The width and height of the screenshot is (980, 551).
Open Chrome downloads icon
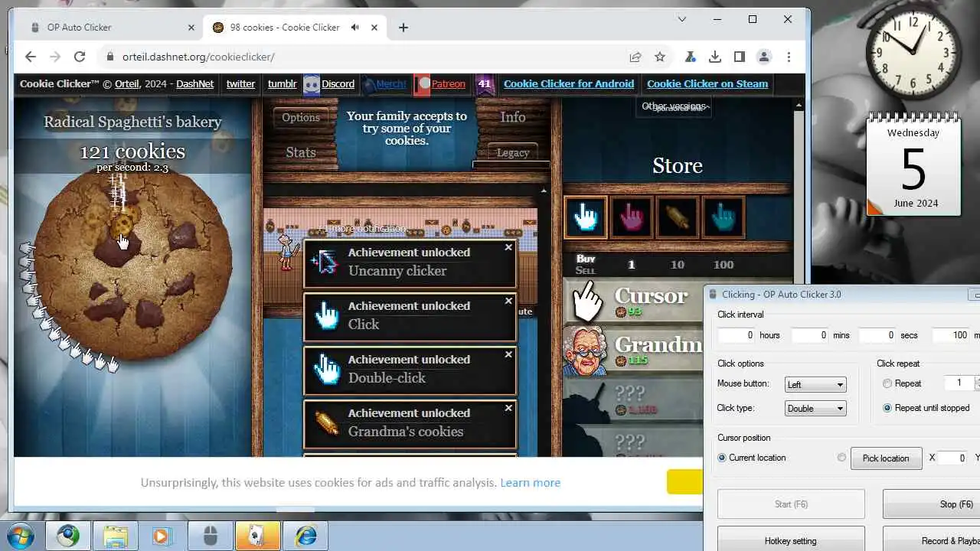[715, 57]
